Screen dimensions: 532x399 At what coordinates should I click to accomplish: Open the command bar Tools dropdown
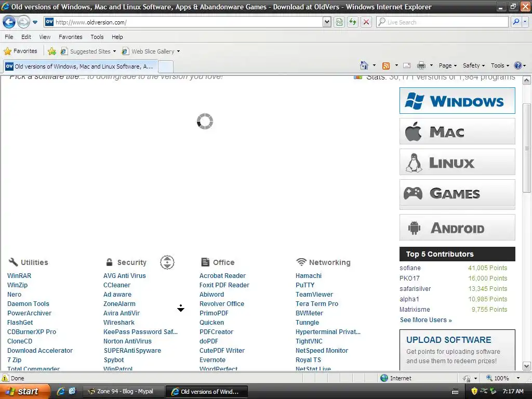point(500,65)
